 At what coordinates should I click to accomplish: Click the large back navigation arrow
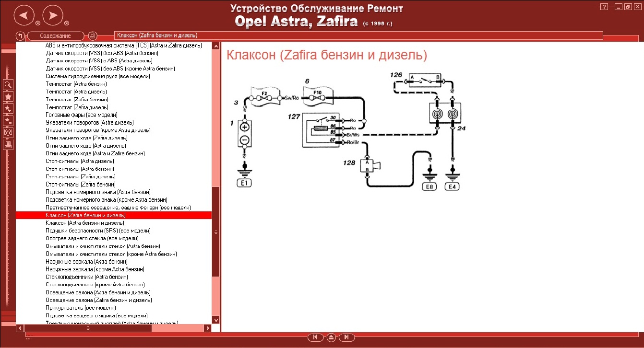coord(24,16)
